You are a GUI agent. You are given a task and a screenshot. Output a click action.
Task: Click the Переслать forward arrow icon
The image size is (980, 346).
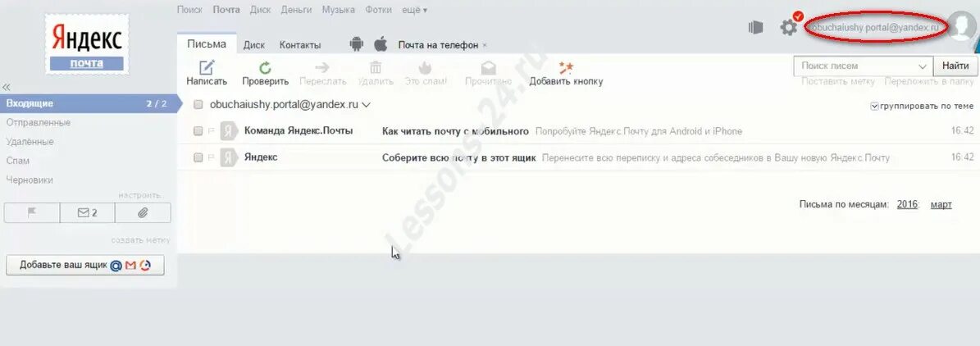click(322, 67)
